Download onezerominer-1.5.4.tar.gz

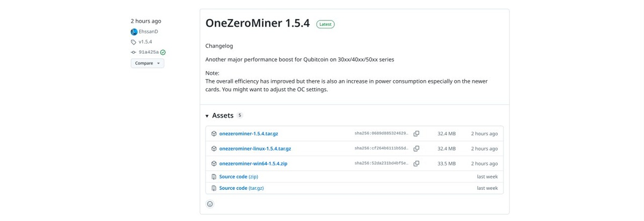248,133
